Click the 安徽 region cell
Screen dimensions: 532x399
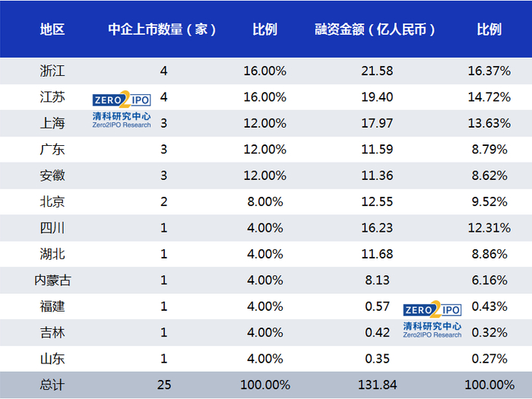52,176
